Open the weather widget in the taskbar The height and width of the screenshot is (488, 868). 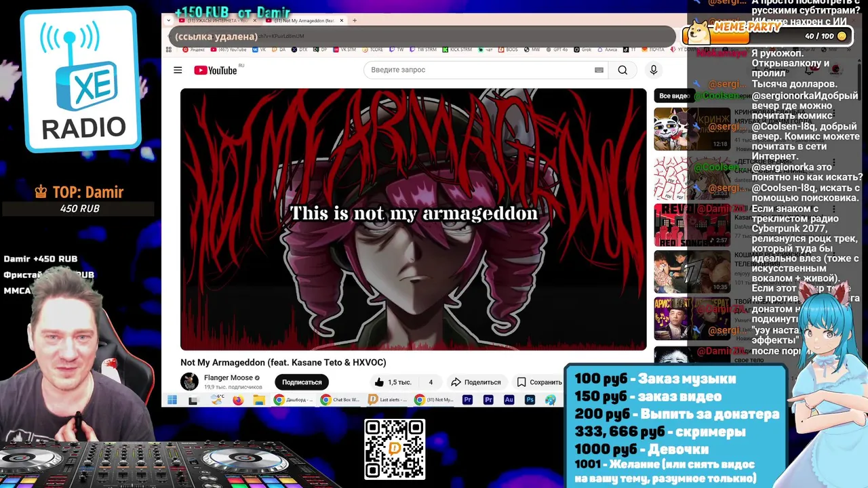coord(217,401)
